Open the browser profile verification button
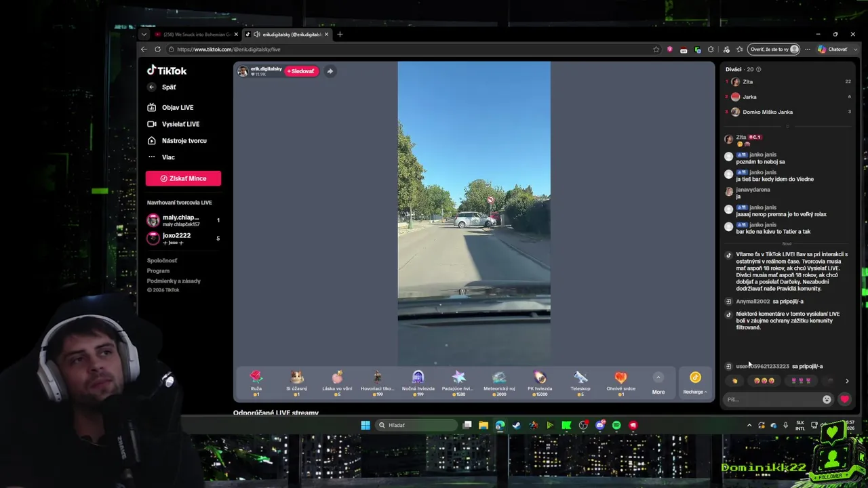This screenshot has width=868, height=488. tap(774, 49)
